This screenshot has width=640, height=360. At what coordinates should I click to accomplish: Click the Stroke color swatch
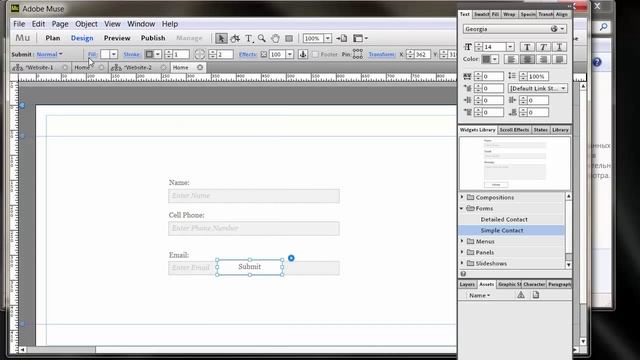tap(149, 54)
